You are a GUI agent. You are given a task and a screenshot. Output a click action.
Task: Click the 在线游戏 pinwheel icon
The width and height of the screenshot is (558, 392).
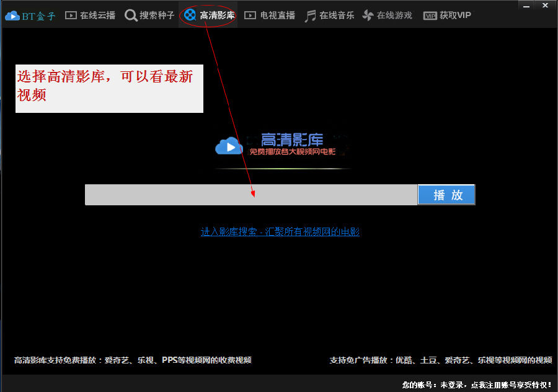pyautogui.click(x=368, y=16)
